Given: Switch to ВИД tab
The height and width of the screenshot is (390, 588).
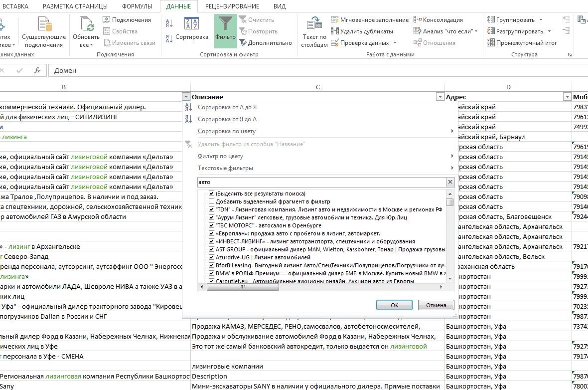Looking at the screenshot, I should click(x=280, y=6).
